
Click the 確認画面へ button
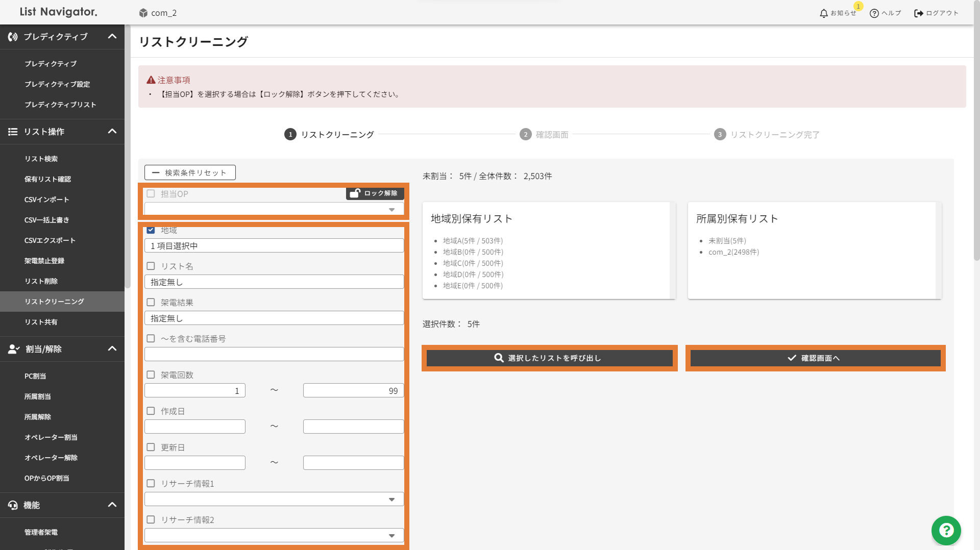pos(815,358)
